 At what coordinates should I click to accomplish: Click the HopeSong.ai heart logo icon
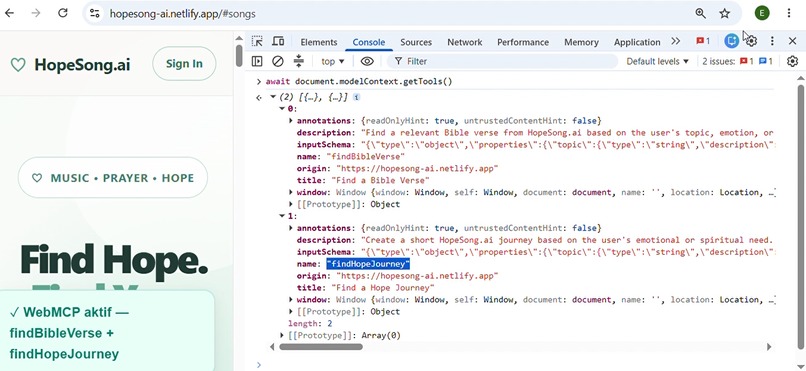coord(18,65)
